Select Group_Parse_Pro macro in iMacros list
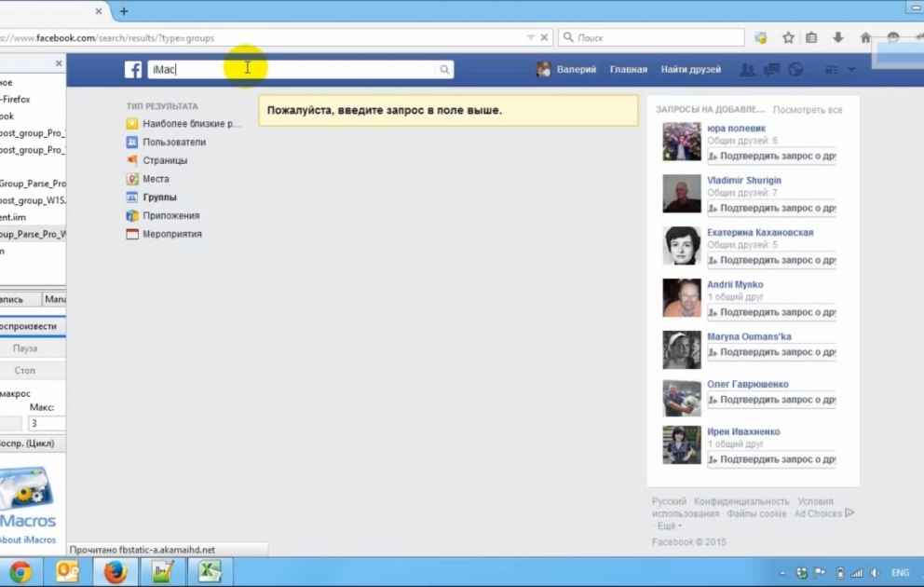The width and height of the screenshot is (924, 587). click(x=33, y=184)
